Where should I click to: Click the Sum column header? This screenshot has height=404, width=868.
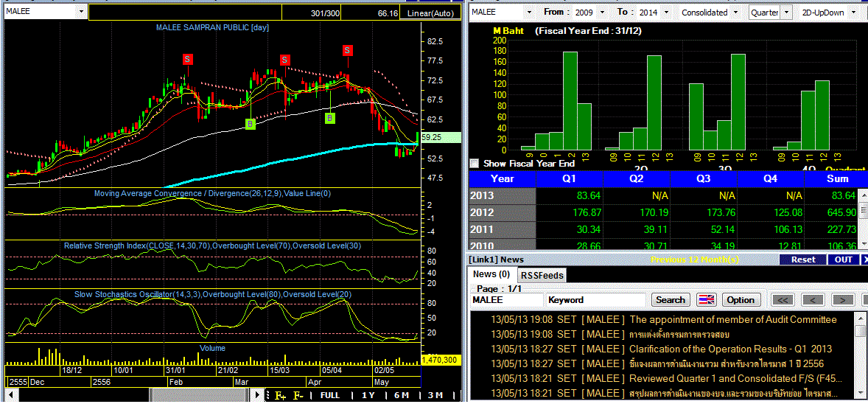(x=838, y=179)
